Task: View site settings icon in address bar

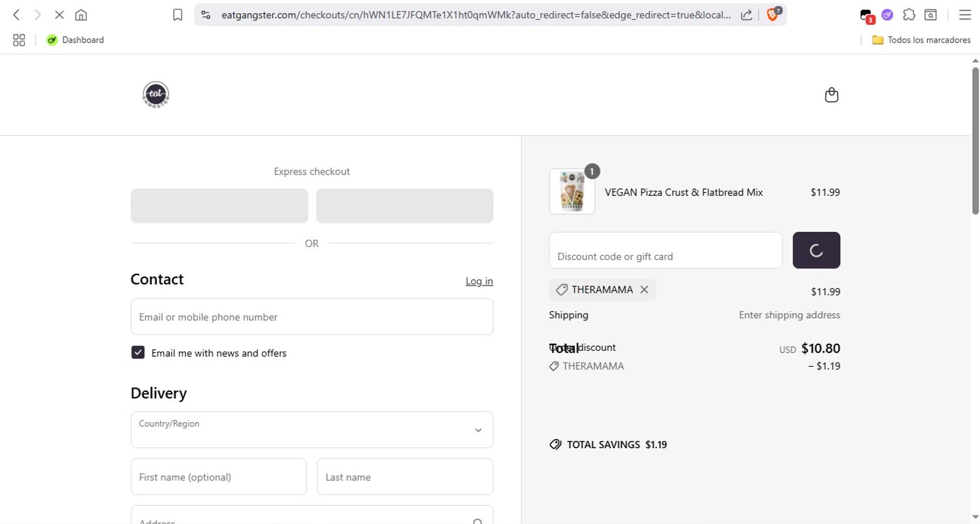Action: (206, 15)
